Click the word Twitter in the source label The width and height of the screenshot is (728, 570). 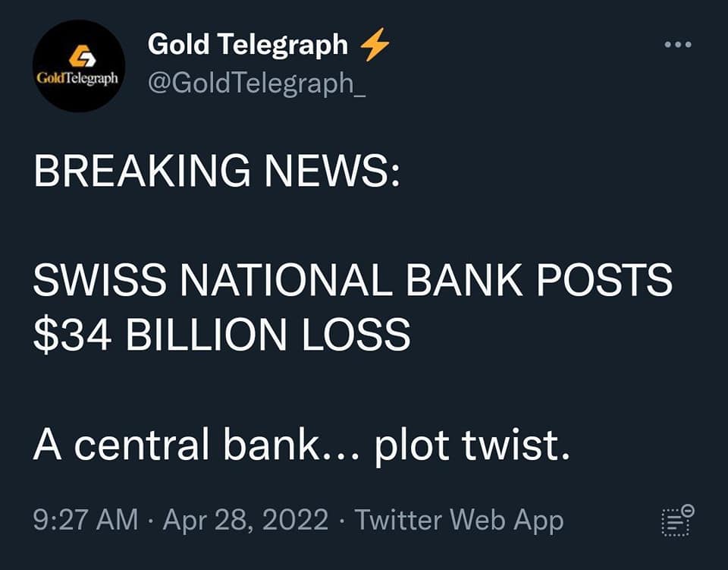click(399, 521)
